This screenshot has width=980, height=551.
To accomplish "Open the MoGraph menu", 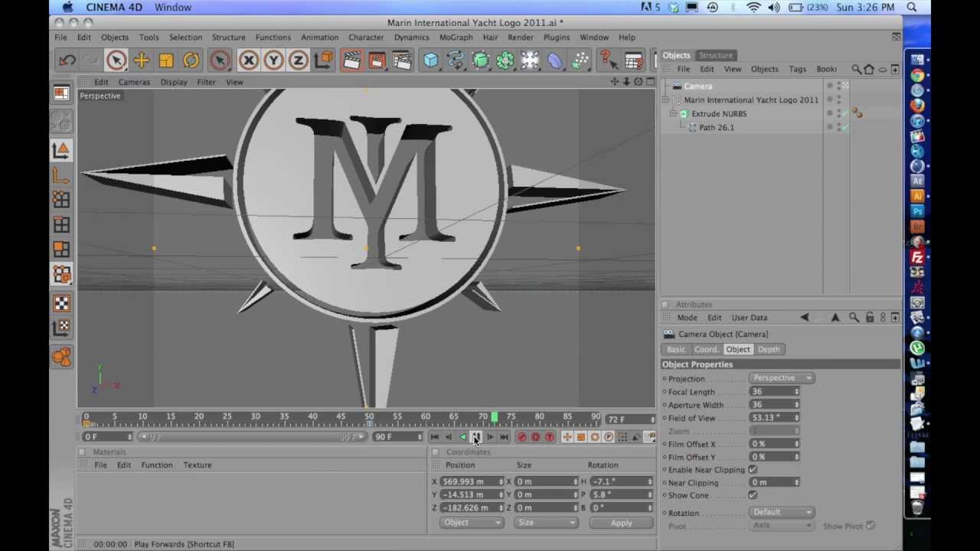I will pos(456,37).
